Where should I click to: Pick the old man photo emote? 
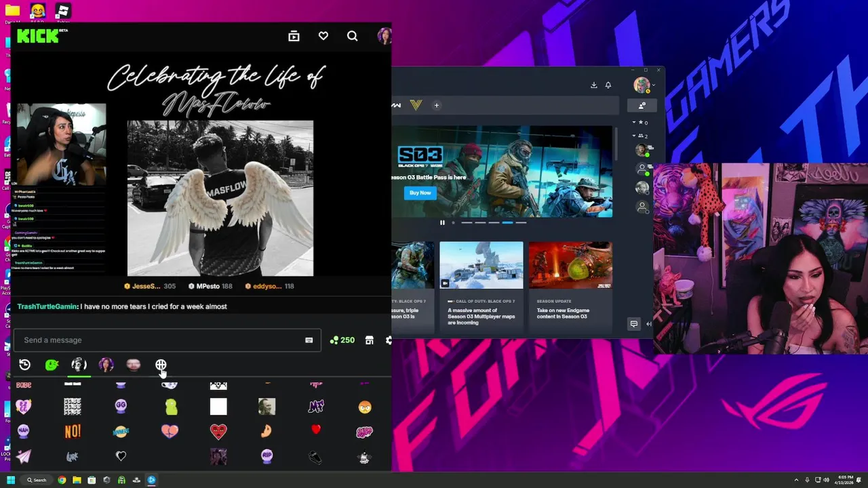pos(267,407)
